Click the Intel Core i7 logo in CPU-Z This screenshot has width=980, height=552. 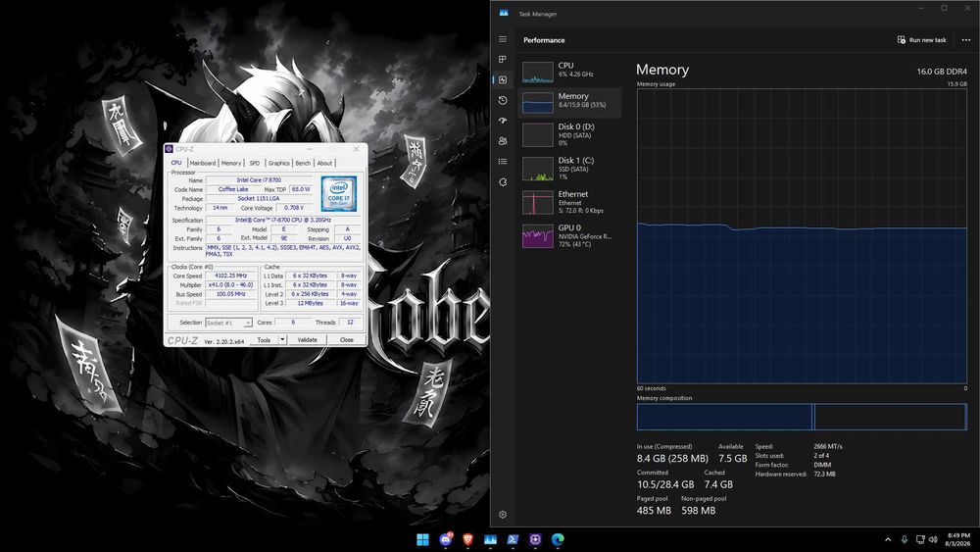click(x=339, y=194)
